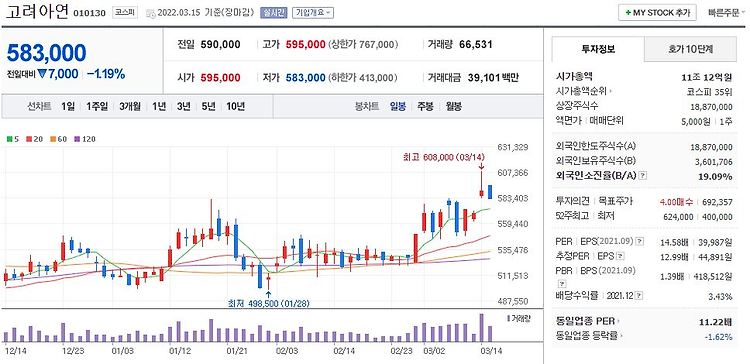Click the 시가총액 11조 12억원 value
The height and width of the screenshot is (364, 750).
(x=707, y=77)
